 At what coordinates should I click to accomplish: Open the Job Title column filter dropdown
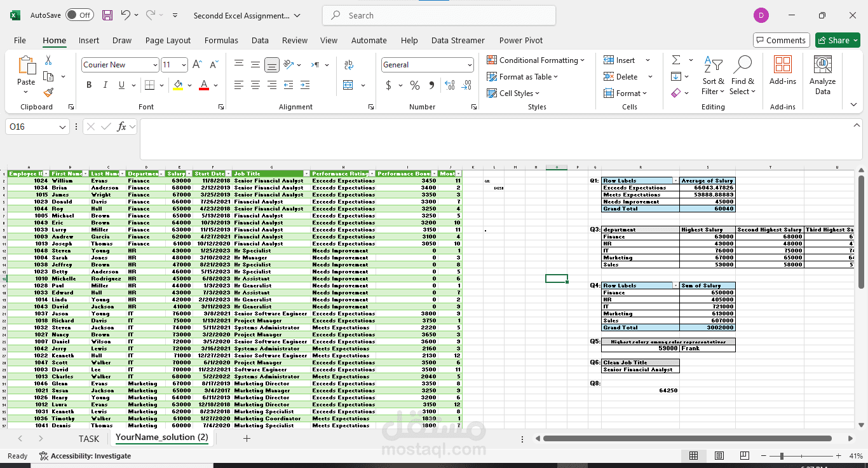pyautogui.click(x=306, y=174)
